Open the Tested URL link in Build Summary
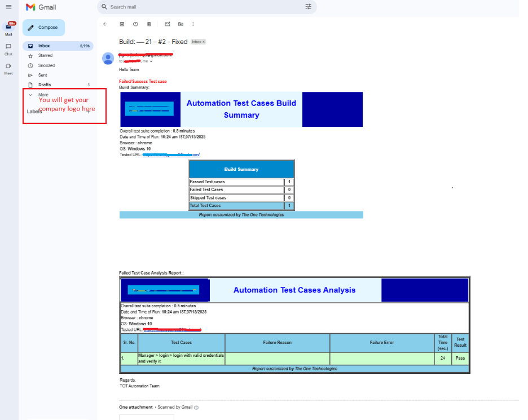This screenshot has height=420, width=528. (x=171, y=155)
